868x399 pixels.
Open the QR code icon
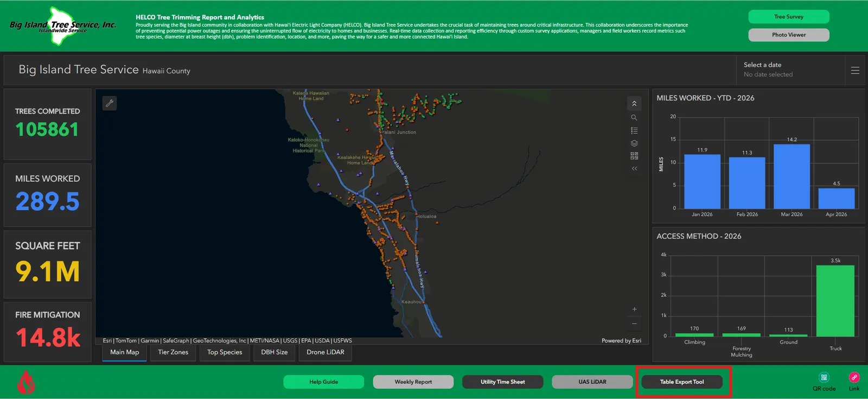click(x=824, y=377)
